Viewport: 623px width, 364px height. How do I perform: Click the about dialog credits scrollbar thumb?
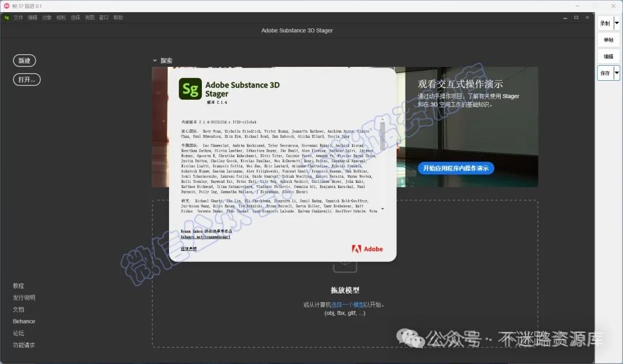pyautogui.click(x=382, y=136)
